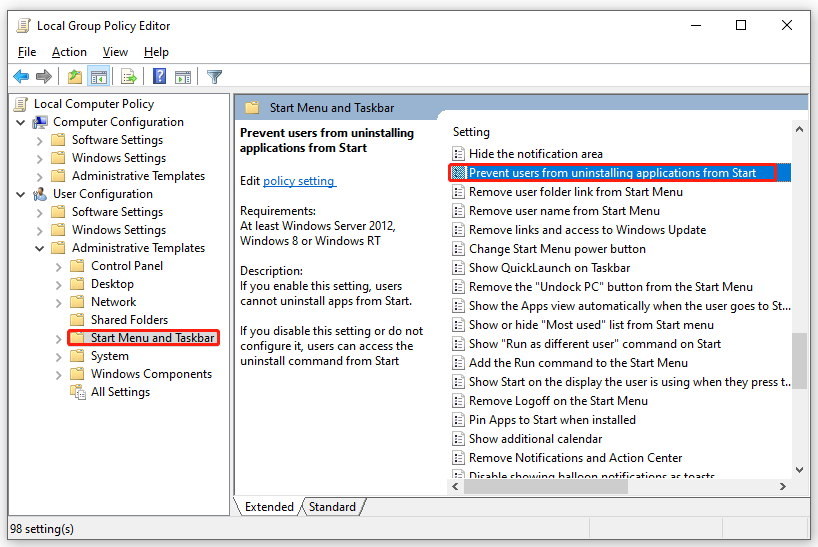Click the horizontal scrollbar right arrow

(783, 487)
